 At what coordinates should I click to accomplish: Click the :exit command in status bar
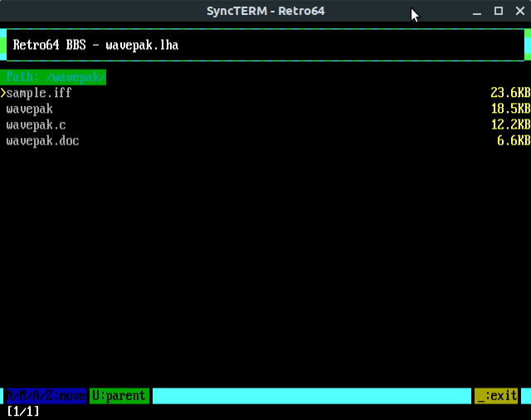coord(496,396)
